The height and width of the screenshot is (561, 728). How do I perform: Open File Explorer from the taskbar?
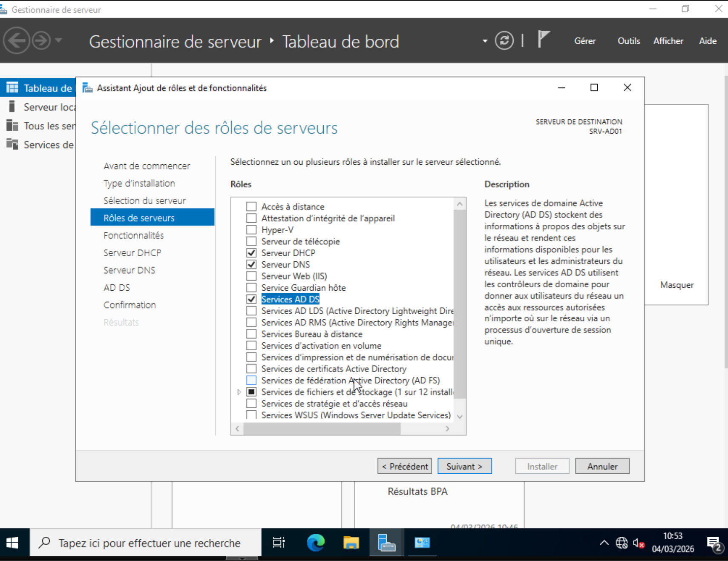pos(351,543)
